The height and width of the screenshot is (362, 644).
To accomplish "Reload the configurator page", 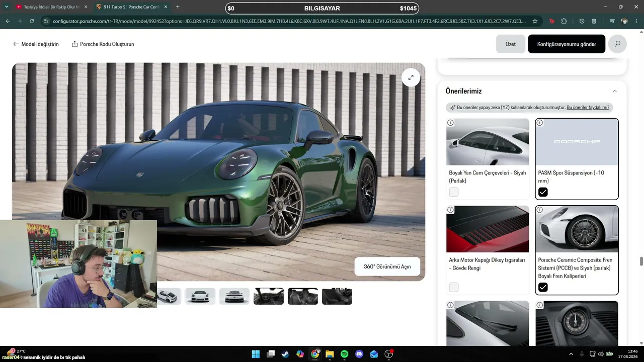I will (x=32, y=21).
